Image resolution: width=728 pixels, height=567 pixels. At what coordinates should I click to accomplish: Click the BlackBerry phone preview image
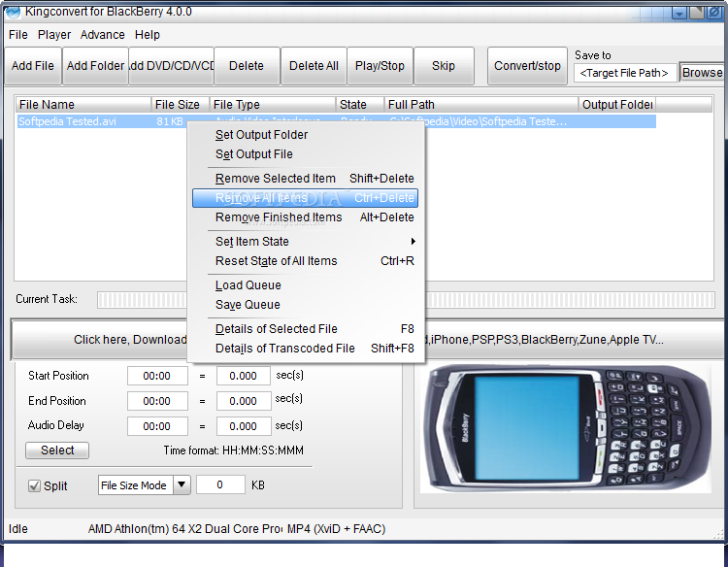click(x=566, y=429)
